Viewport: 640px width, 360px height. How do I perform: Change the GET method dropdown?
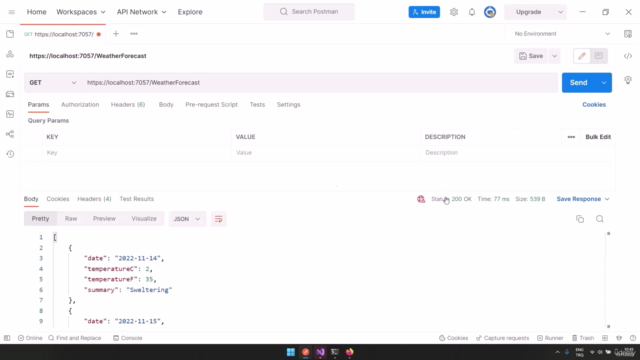pyautogui.click(x=52, y=82)
